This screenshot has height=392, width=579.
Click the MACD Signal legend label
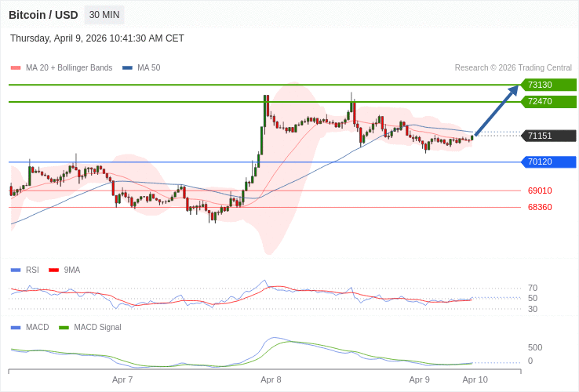click(97, 328)
